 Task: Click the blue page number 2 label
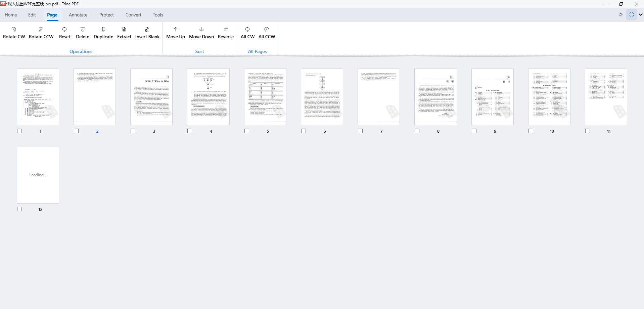coord(97,131)
